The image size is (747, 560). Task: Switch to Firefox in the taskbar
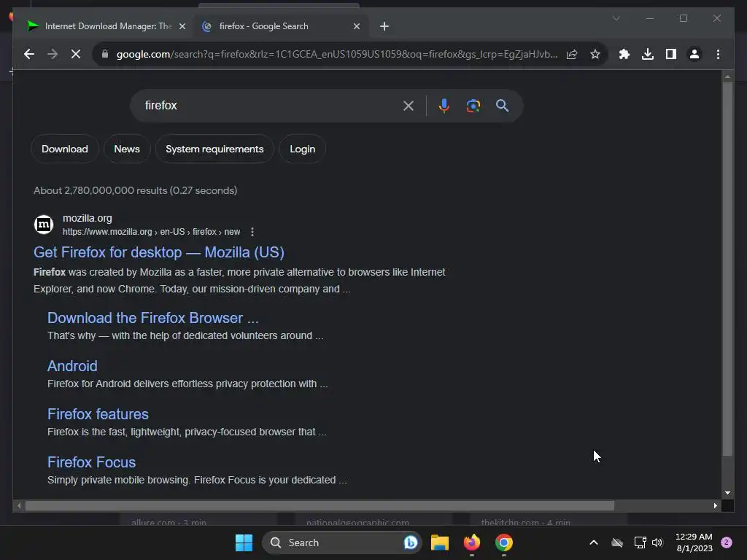pos(472,542)
